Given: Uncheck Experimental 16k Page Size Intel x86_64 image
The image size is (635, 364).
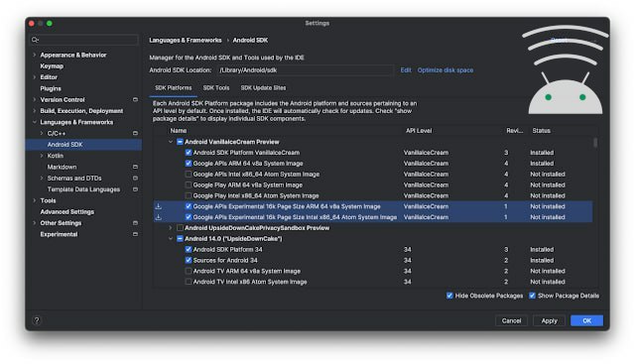Looking at the screenshot, I should 189,217.
